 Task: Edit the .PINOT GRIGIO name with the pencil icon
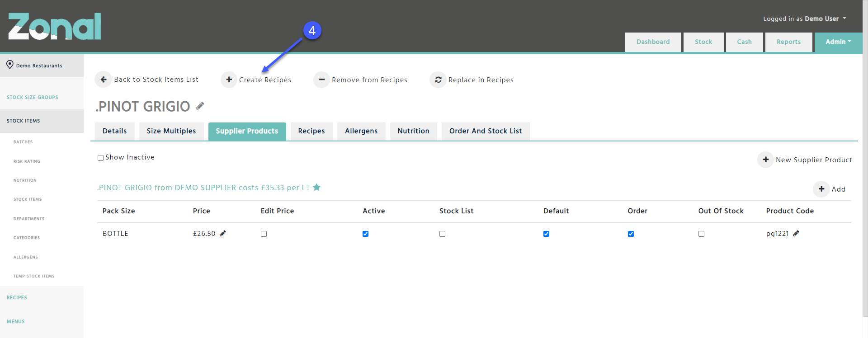[200, 106]
